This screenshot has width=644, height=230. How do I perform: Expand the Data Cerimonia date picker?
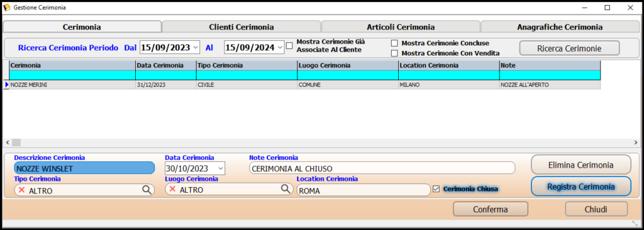pyautogui.click(x=221, y=168)
